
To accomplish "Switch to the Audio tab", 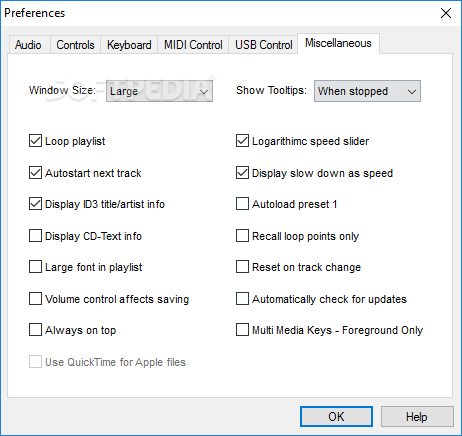I will (28, 45).
